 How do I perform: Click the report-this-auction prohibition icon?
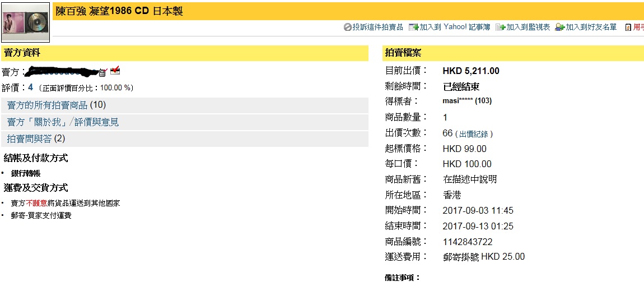click(347, 27)
